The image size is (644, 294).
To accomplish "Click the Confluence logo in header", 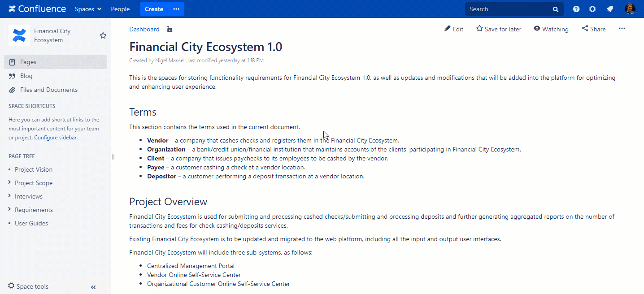I will click(37, 9).
